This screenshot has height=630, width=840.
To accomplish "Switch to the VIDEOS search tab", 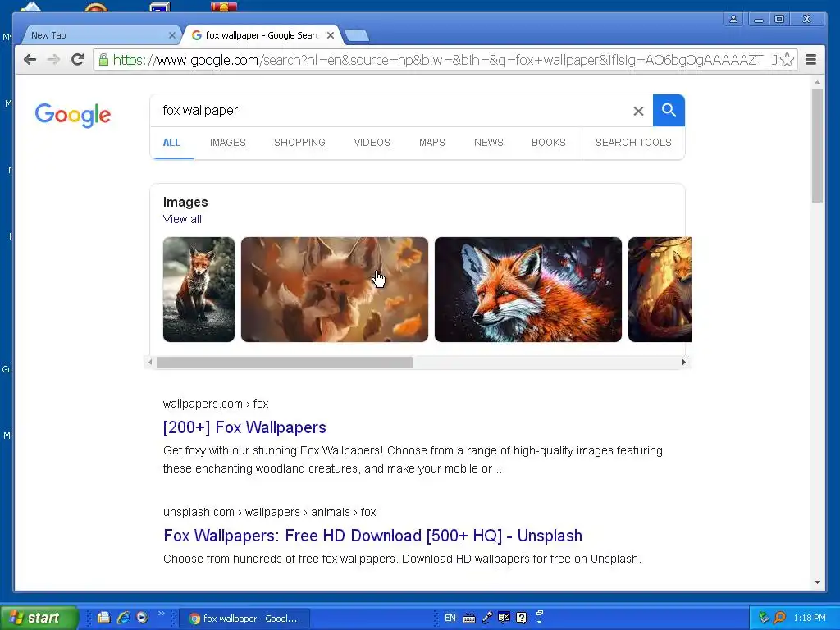I will pos(372,143).
